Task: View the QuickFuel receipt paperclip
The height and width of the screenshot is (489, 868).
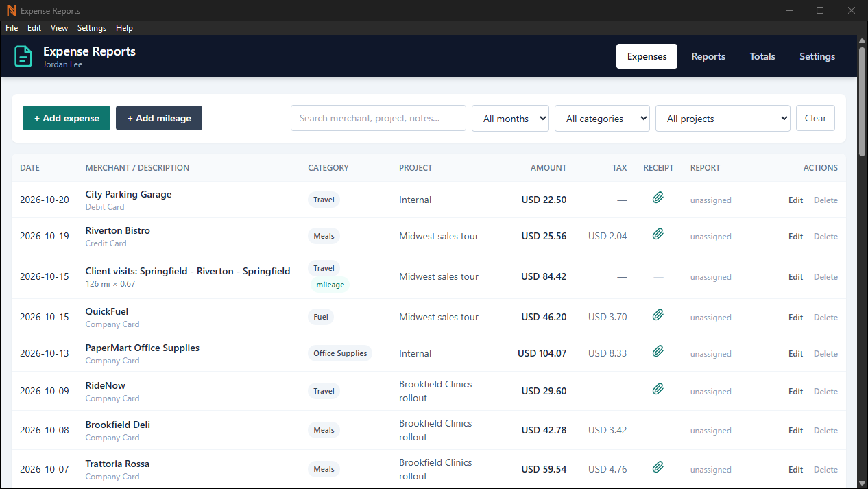Action: [658, 315]
